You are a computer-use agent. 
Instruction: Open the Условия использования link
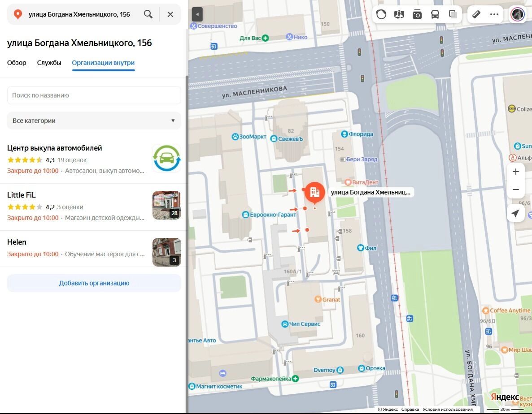(448, 409)
